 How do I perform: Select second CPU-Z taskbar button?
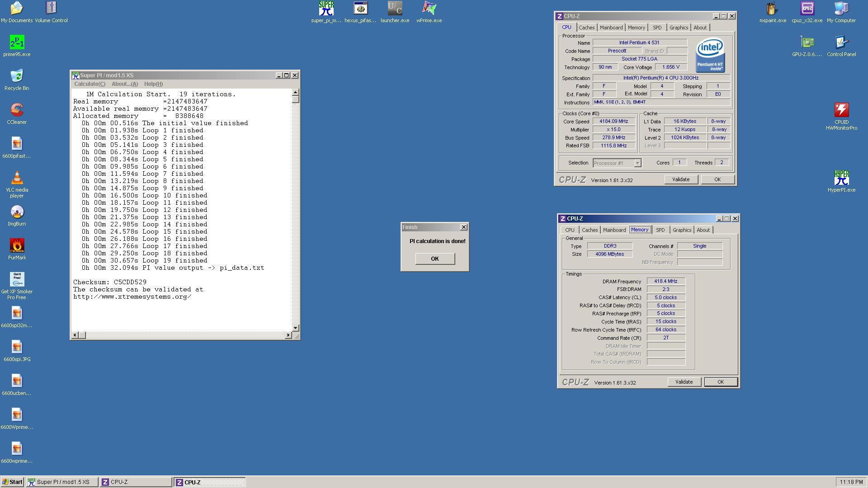pyautogui.click(x=209, y=482)
